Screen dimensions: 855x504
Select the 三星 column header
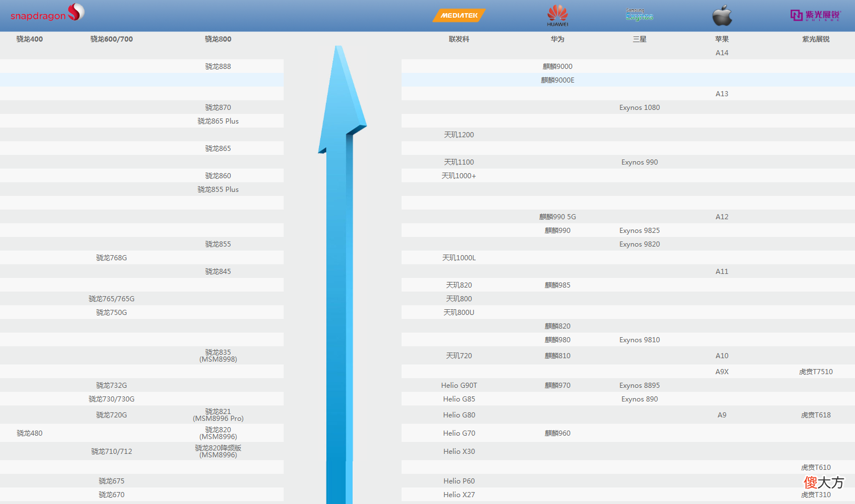pos(640,39)
